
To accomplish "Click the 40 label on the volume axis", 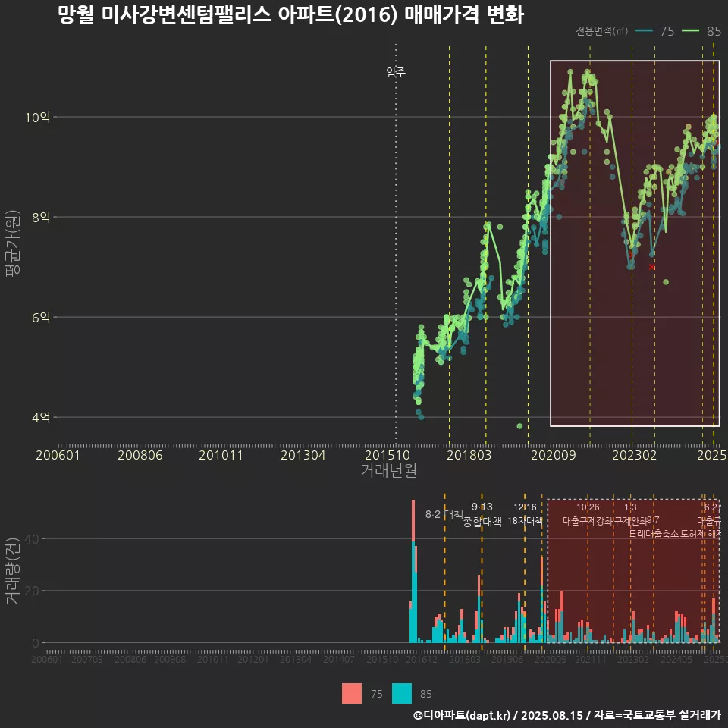I will pyautogui.click(x=32, y=539).
